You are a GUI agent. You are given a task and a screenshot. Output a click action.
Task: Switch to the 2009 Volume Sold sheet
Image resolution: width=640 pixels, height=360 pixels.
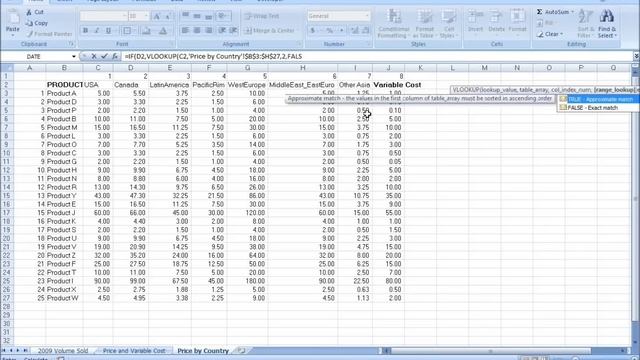pyautogui.click(x=63, y=351)
